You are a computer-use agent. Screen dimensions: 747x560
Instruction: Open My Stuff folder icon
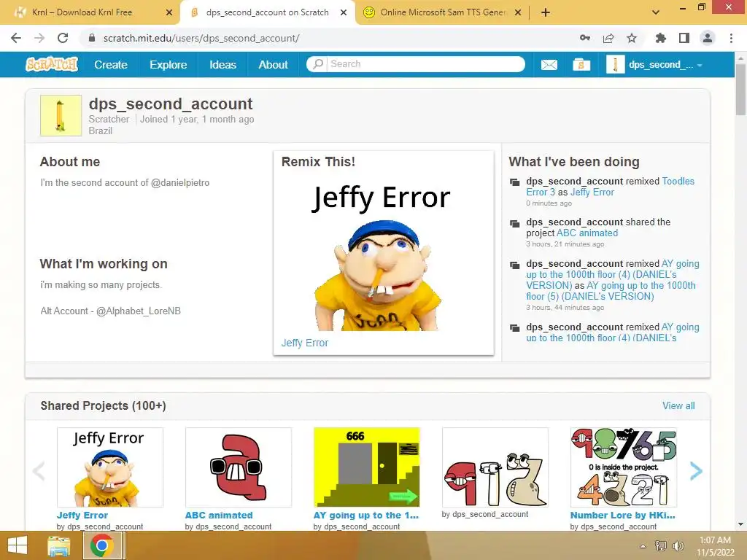[x=581, y=65]
